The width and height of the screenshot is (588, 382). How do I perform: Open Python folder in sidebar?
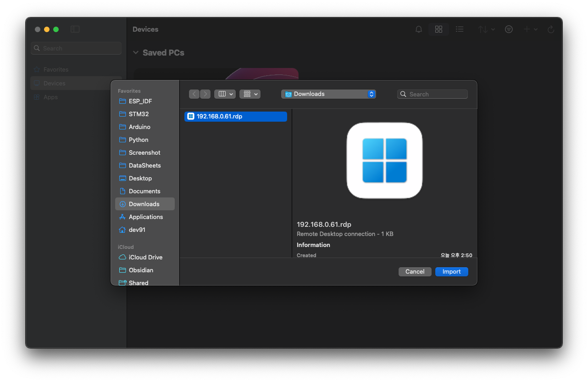[145, 140]
